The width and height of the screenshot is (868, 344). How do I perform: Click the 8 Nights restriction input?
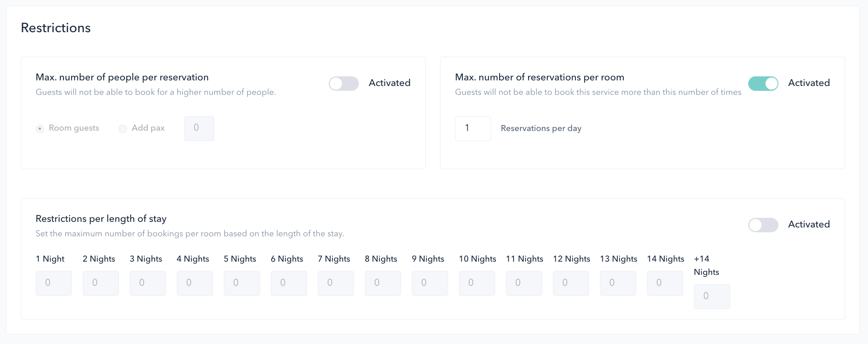[x=383, y=283]
